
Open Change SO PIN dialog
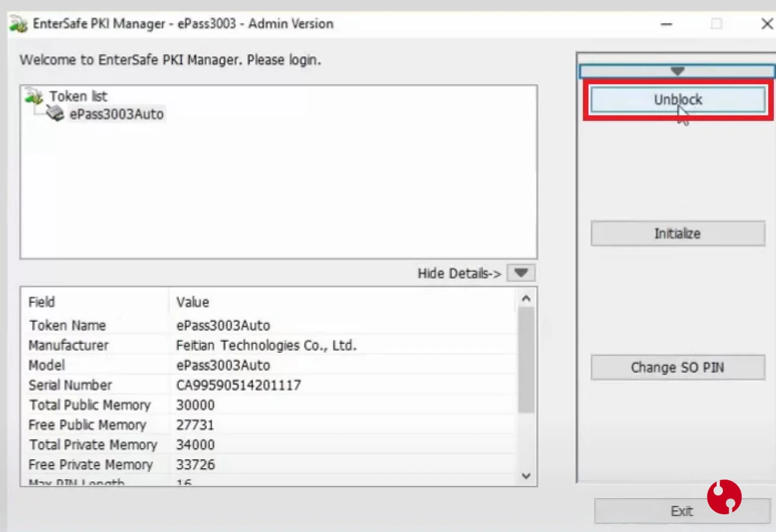678,367
